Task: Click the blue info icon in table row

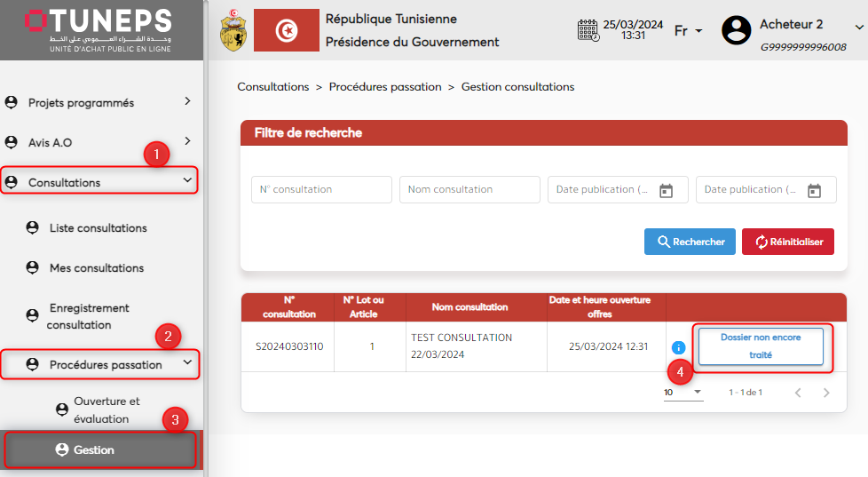Action: tap(679, 347)
